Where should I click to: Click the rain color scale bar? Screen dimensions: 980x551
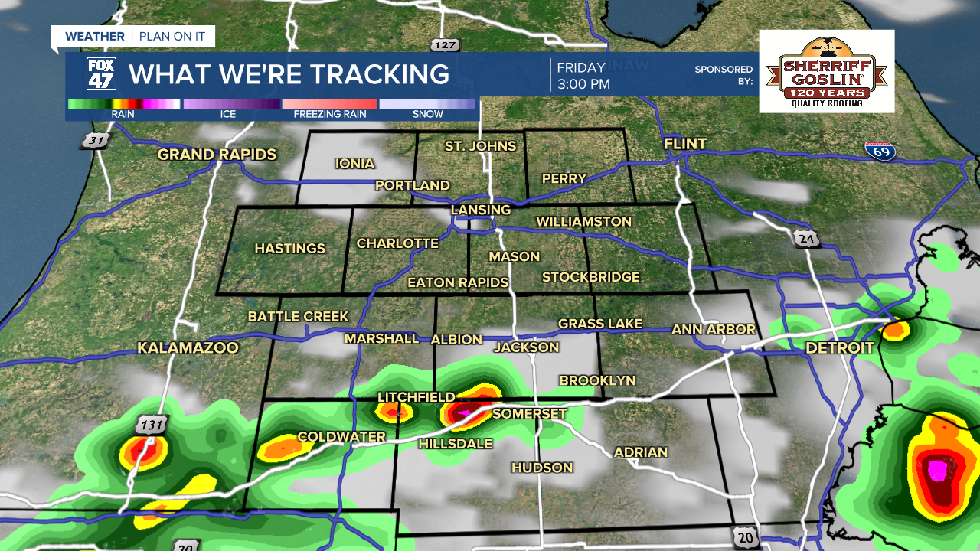click(123, 104)
